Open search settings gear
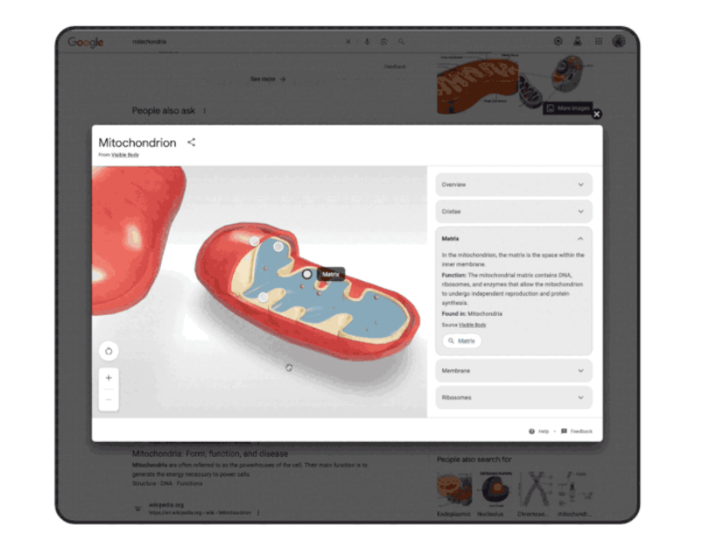725x548 pixels. (x=558, y=41)
